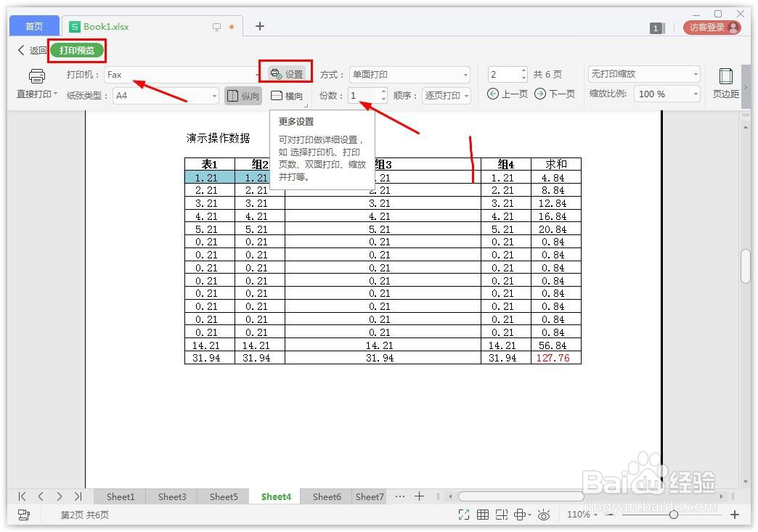Open the 单面打印 print mode dropdown

coord(465,74)
